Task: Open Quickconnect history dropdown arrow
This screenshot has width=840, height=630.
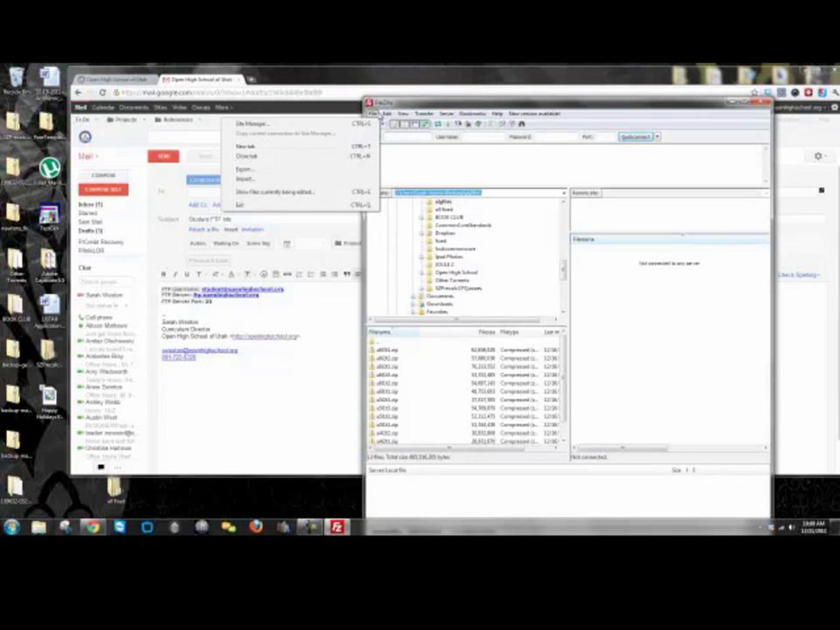Action: tap(658, 137)
